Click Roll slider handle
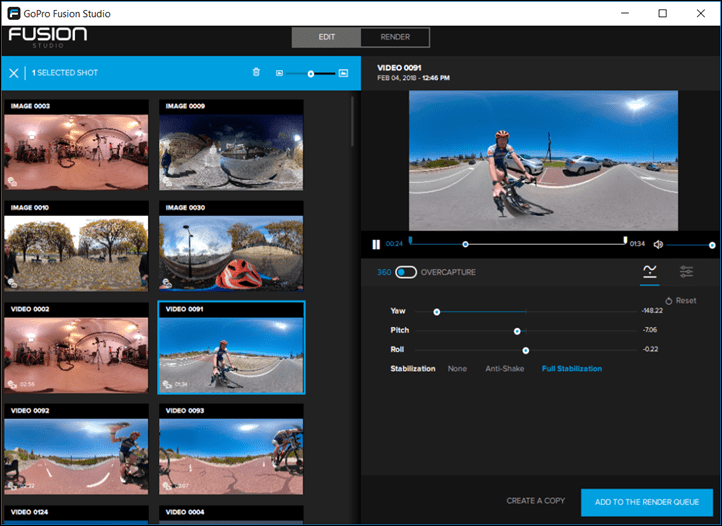The width and height of the screenshot is (722, 526). point(525,351)
